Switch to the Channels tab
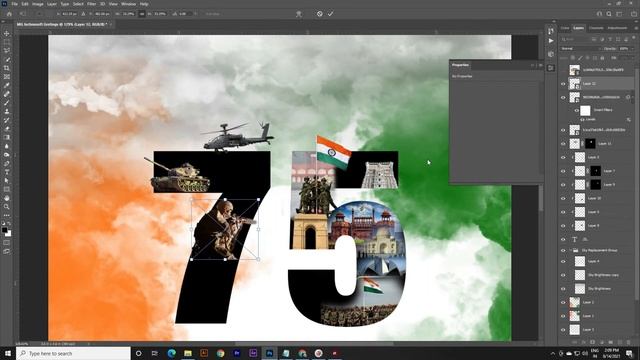Screen dimensions: 640x360 coord(596,28)
